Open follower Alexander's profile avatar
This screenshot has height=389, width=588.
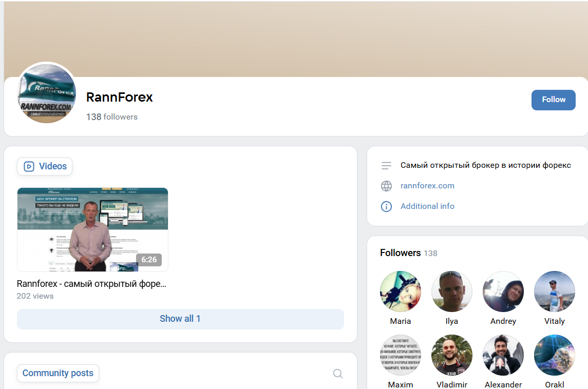(503, 355)
